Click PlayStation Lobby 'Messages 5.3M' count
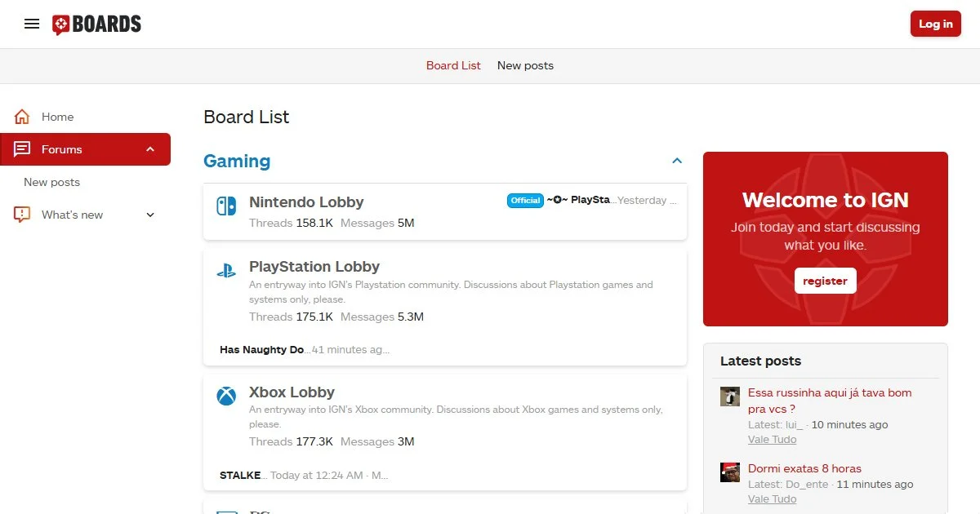This screenshot has height=514, width=980. [x=382, y=317]
